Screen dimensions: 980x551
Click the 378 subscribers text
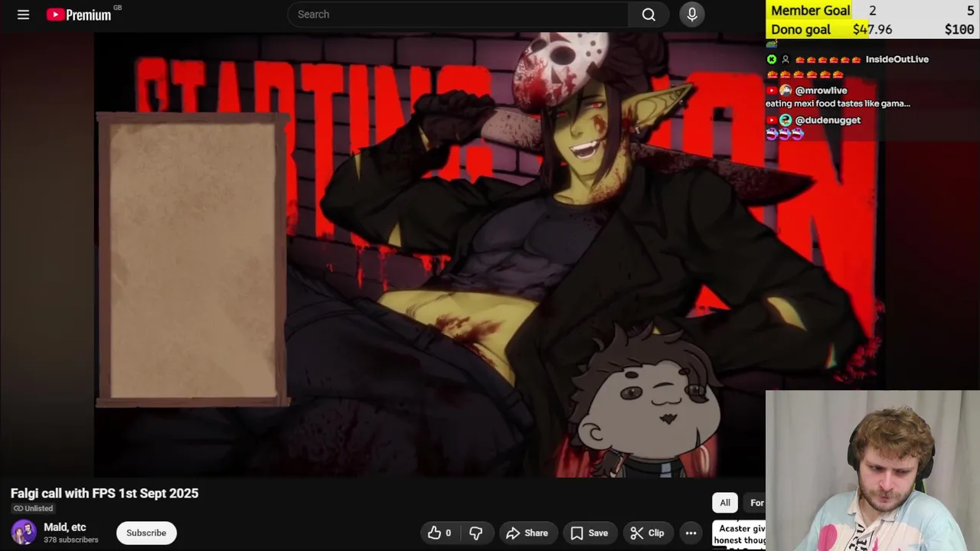pyautogui.click(x=71, y=540)
